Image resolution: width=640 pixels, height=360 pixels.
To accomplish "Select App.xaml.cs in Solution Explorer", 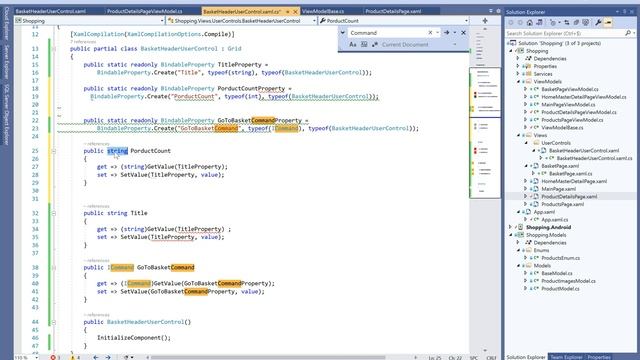I will coord(554,220).
